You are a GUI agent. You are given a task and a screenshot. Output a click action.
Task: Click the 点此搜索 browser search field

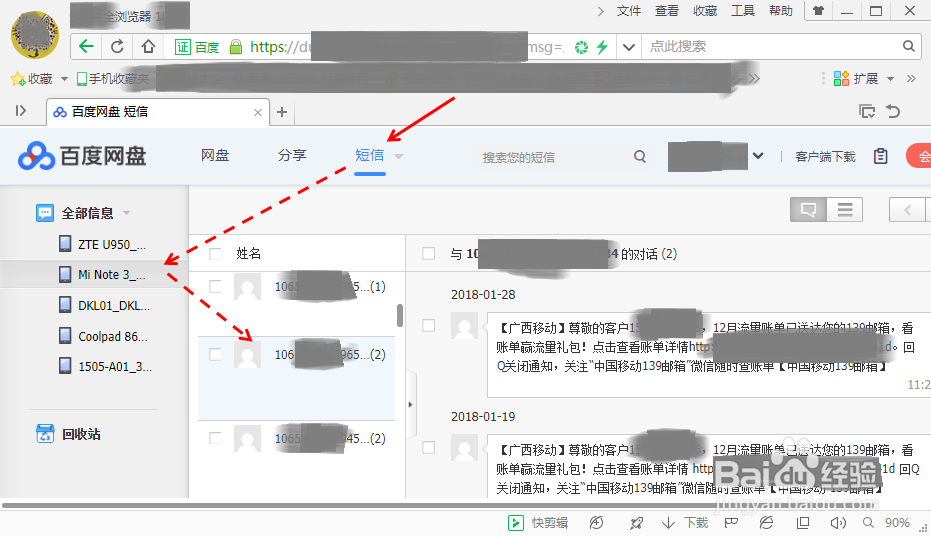click(x=772, y=46)
